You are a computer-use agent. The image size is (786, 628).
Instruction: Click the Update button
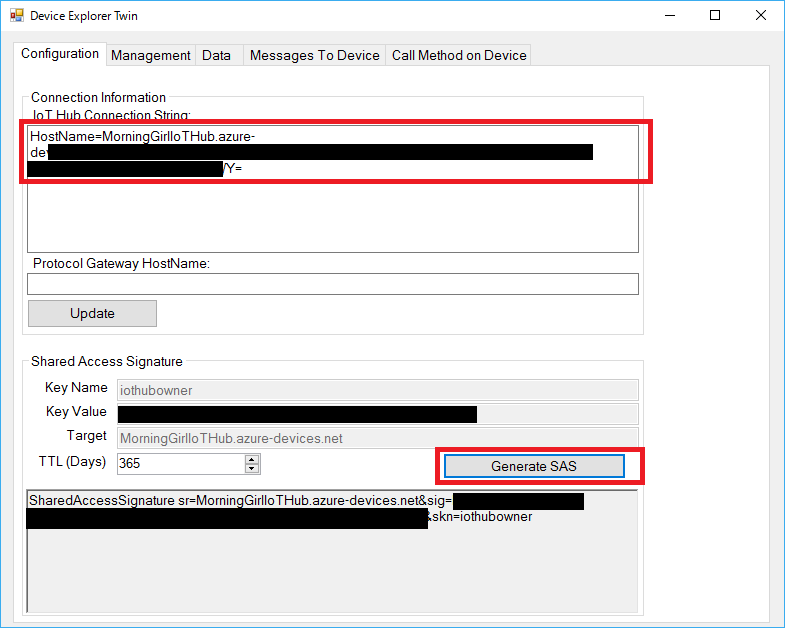click(x=92, y=313)
